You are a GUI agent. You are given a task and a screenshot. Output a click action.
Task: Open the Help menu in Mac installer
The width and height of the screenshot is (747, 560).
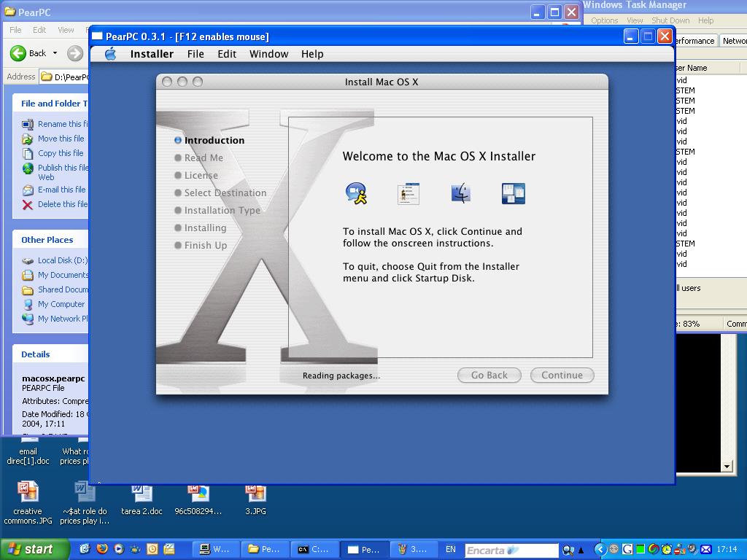click(312, 54)
